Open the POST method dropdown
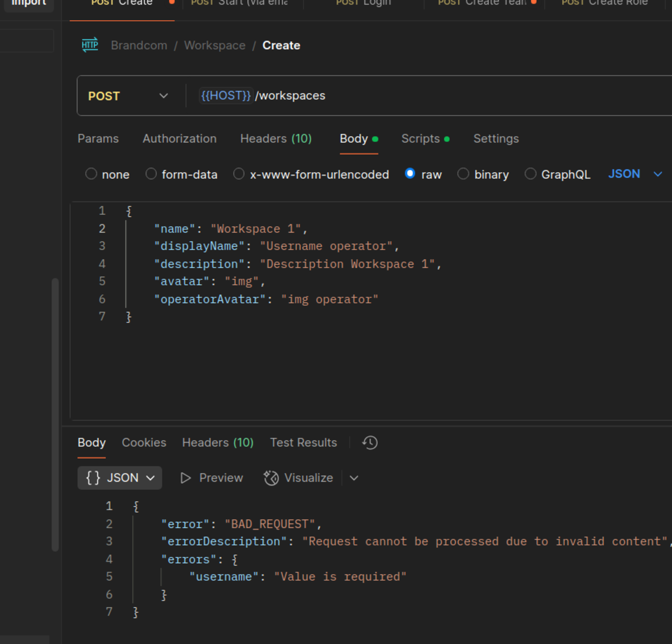The image size is (672, 644). 128,96
